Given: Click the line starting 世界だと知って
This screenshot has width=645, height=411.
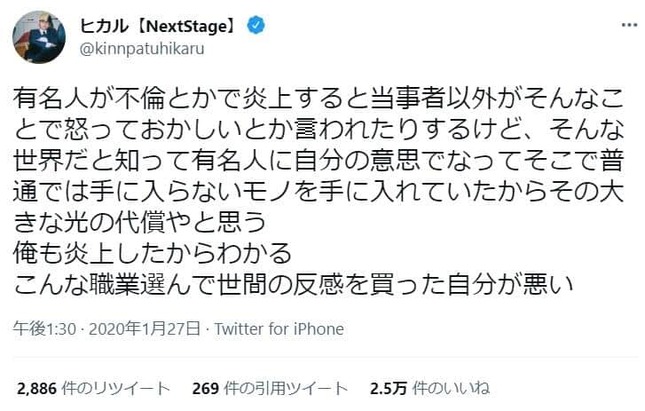Looking at the screenshot, I should click(321, 163).
